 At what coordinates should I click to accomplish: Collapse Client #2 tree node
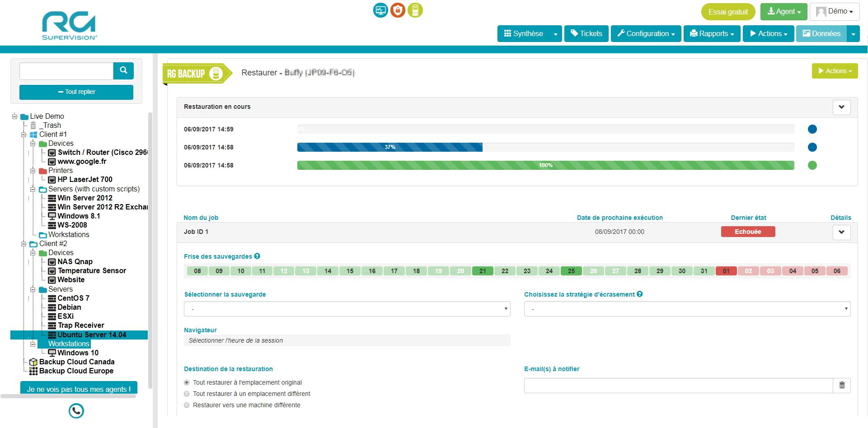click(x=24, y=244)
